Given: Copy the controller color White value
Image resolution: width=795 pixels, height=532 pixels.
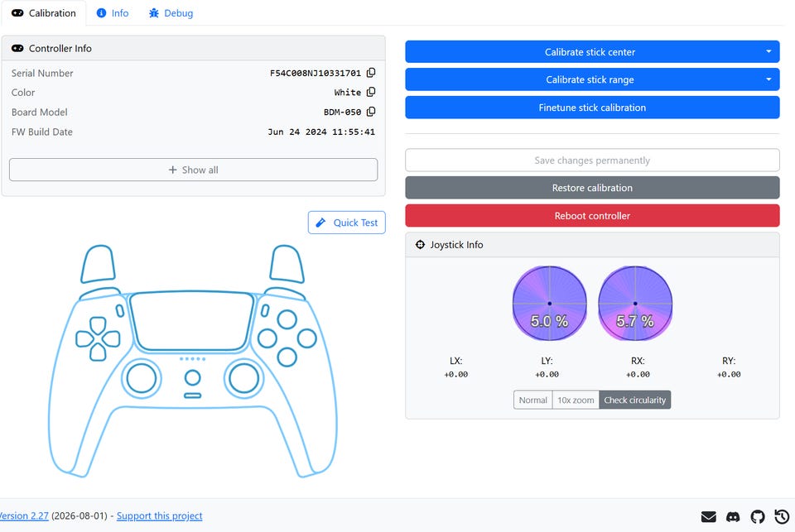Looking at the screenshot, I should click(x=371, y=92).
